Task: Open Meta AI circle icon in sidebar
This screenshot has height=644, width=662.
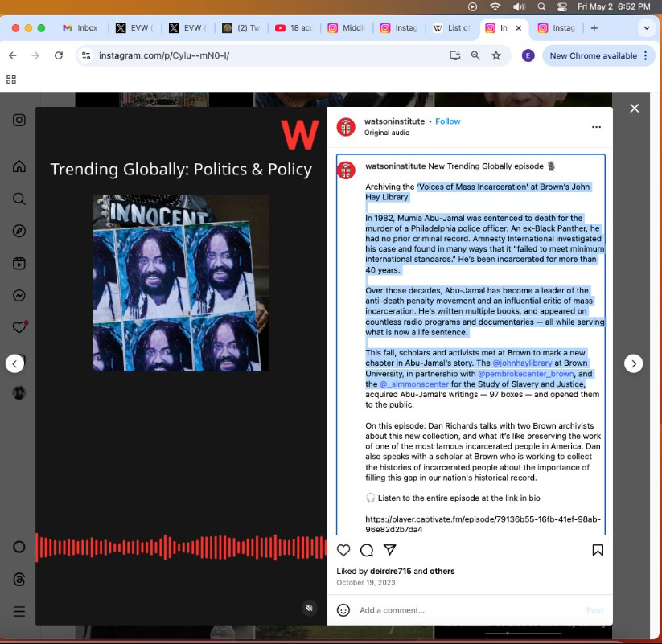Action: pos(19,547)
